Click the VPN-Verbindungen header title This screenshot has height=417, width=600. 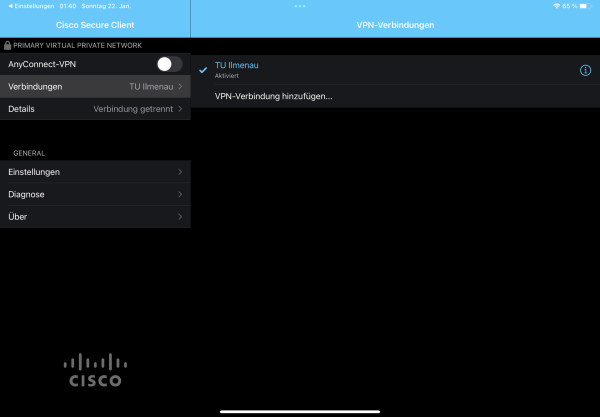pyautogui.click(x=395, y=25)
